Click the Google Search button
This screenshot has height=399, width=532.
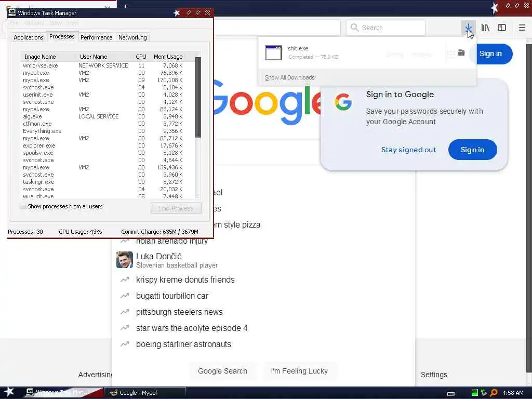222,371
